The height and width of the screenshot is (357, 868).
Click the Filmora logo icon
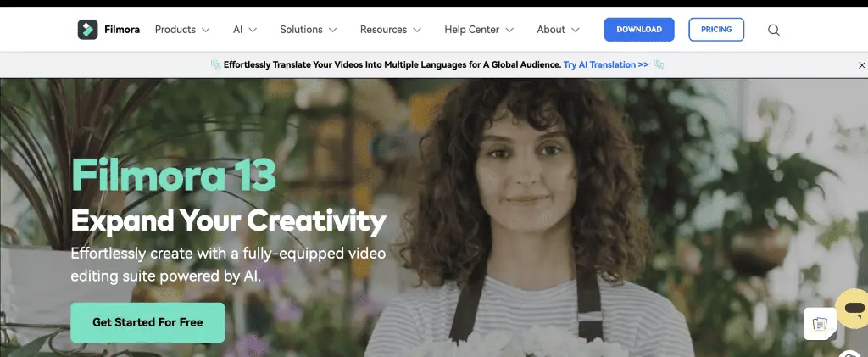87,30
